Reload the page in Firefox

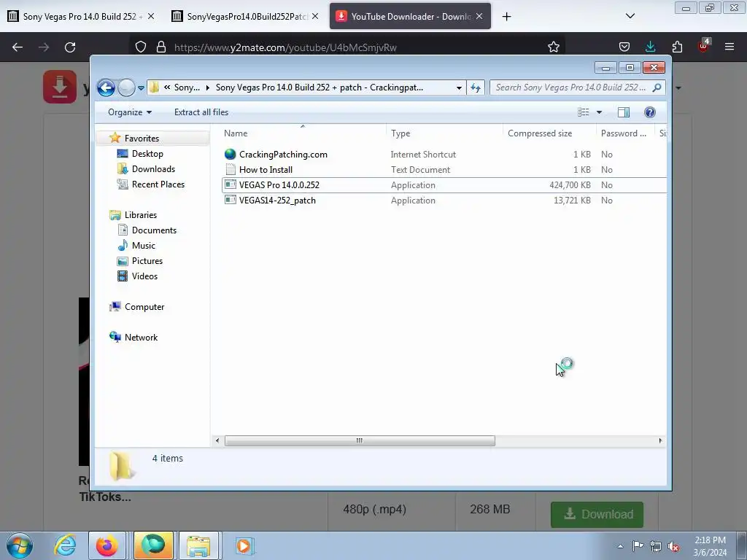point(70,47)
